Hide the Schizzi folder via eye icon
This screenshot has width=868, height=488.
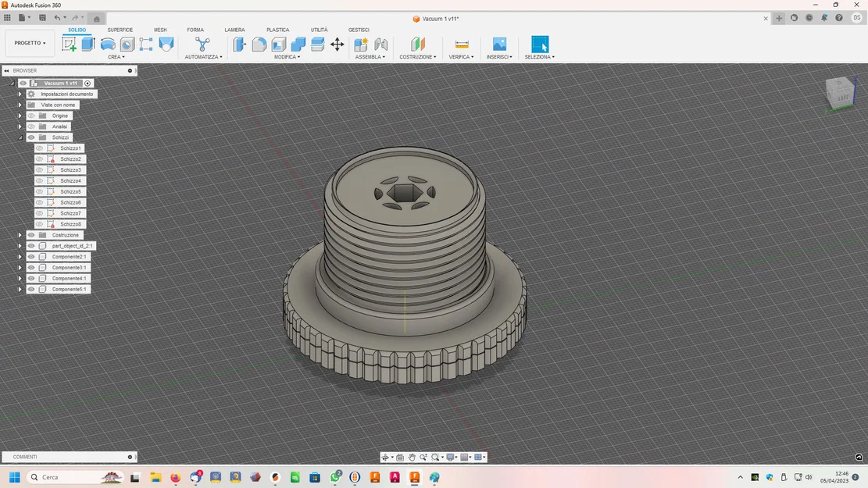click(31, 137)
